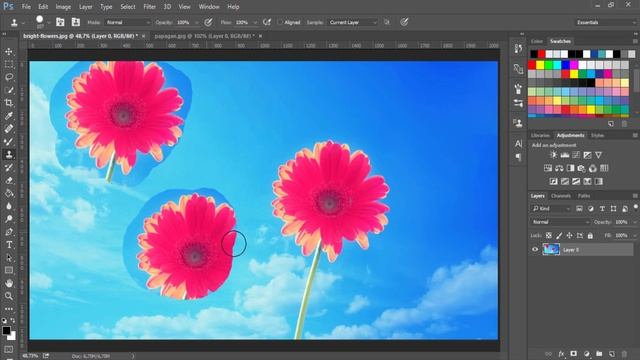
Task: Expand the options bar Opacity slider arrow
Action: pos(197,22)
